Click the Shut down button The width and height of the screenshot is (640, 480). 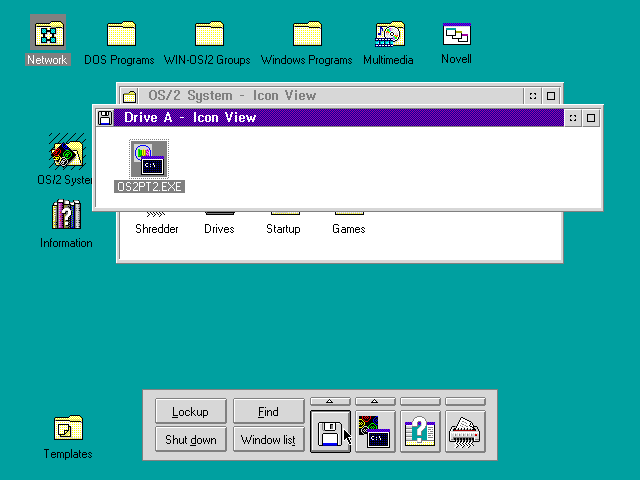coord(191,440)
